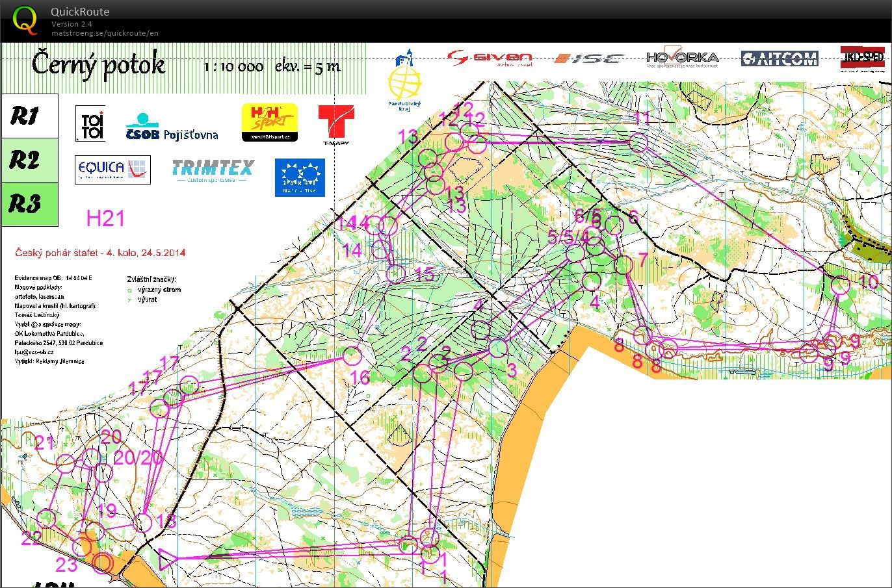892x588 pixels.
Task: Select the R1 relay box
Action: 29,116
